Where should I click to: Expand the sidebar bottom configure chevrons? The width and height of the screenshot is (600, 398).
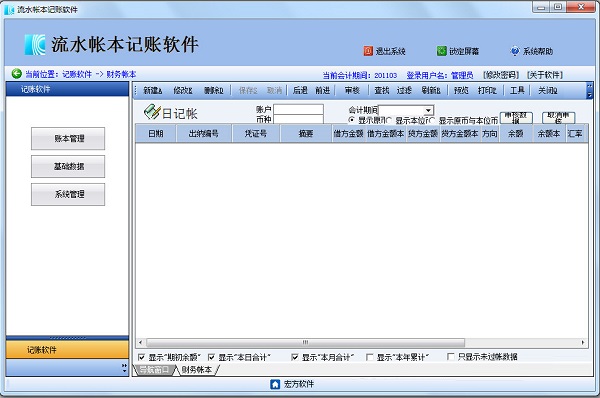(x=124, y=368)
